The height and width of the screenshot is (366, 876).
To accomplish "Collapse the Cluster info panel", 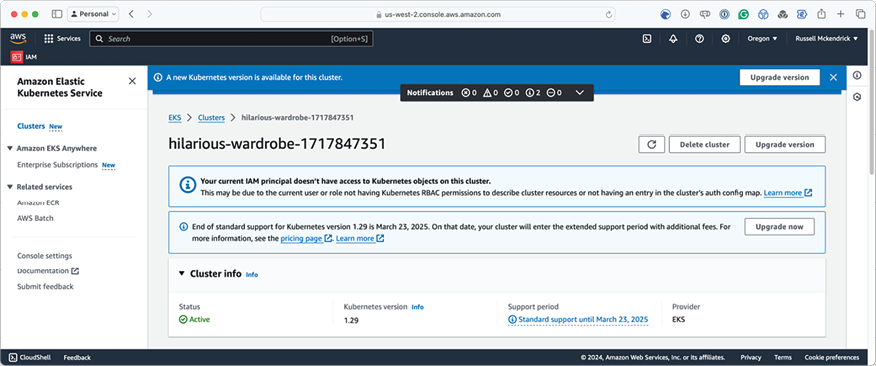I will tap(182, 274).
